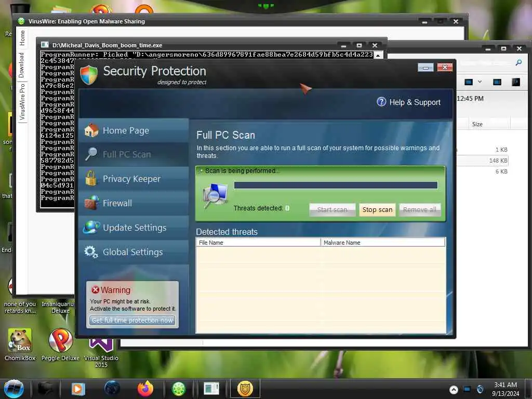The width and height of the screenshot is (532, 399).
Task: Open the media player taskbar icon
Action: point(78,389)
